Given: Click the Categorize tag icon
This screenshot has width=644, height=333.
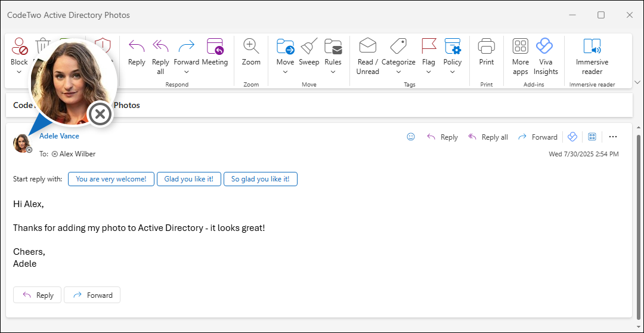Looking at the screenshot, I should click(398, 46).
